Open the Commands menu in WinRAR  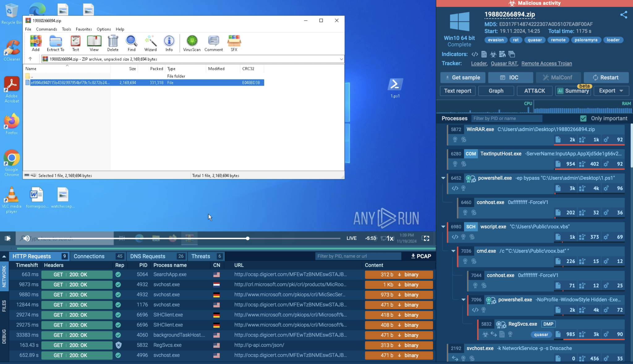(x=46, y=29)
